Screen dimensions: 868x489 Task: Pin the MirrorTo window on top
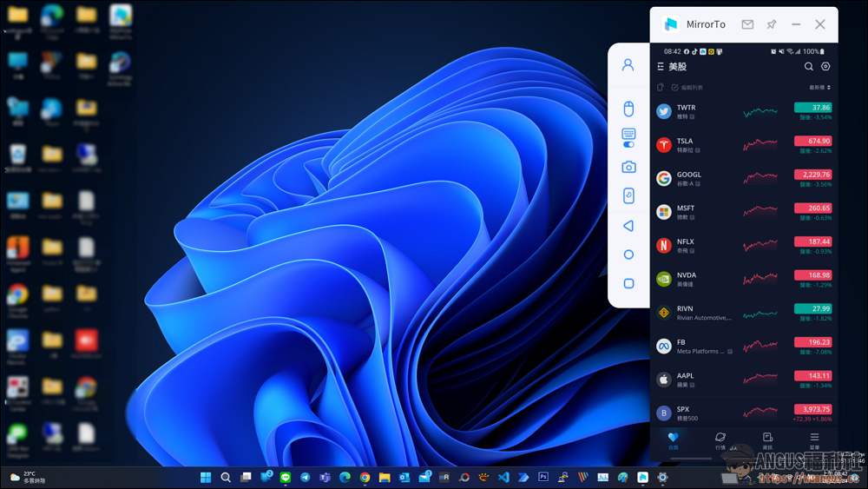coord(771,24)
